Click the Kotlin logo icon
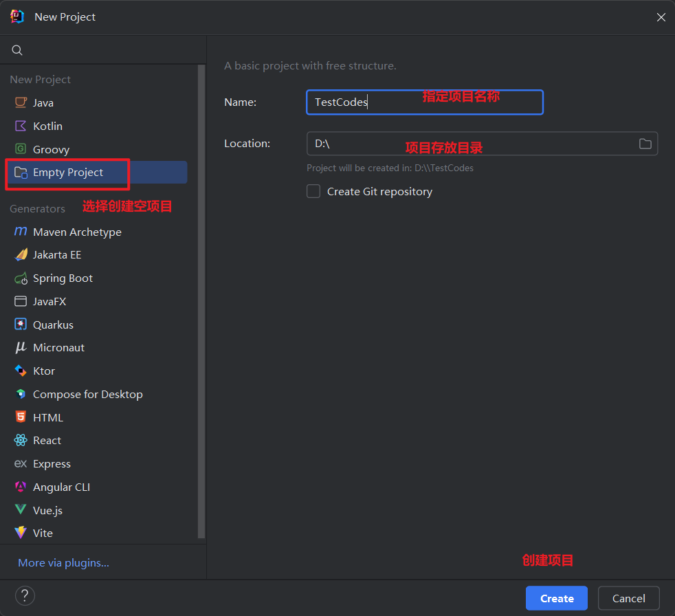 [x=21, y=126]
